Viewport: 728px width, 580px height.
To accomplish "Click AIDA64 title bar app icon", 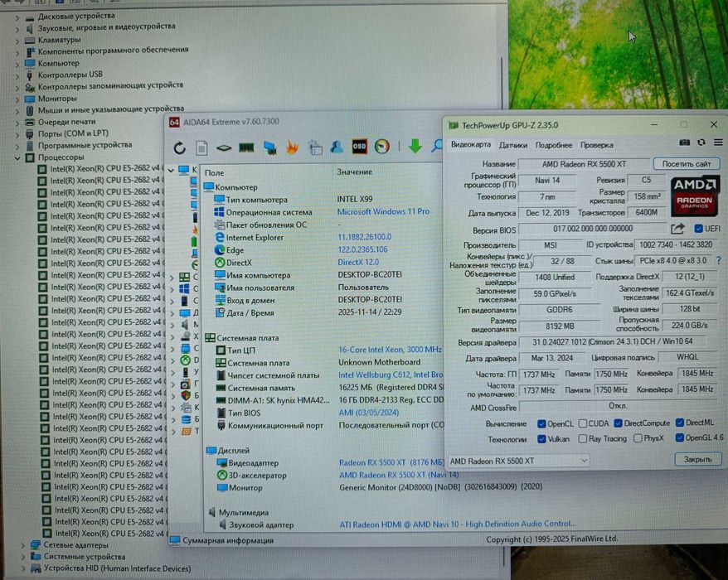I will (x=174, y=122).
